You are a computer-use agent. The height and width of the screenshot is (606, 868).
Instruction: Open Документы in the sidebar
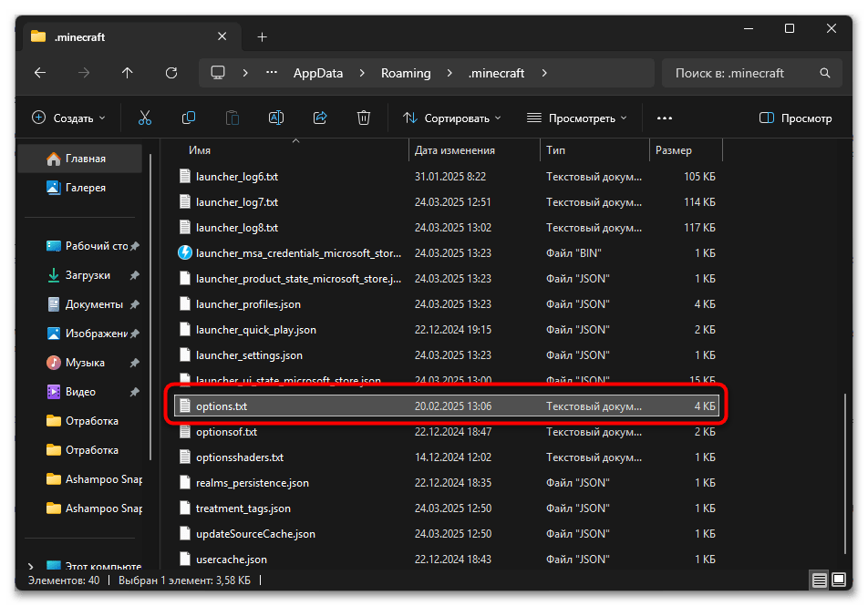pos(79,304)
